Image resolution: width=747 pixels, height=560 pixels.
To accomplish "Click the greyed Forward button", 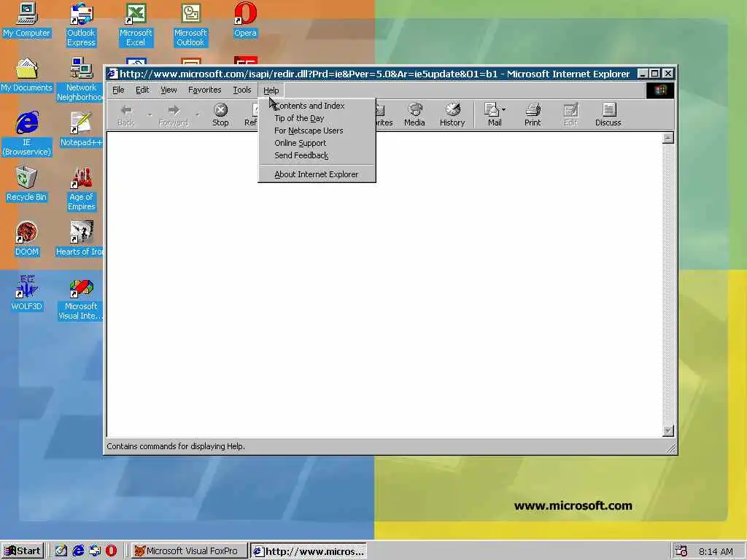I will [x=173, y=114].
